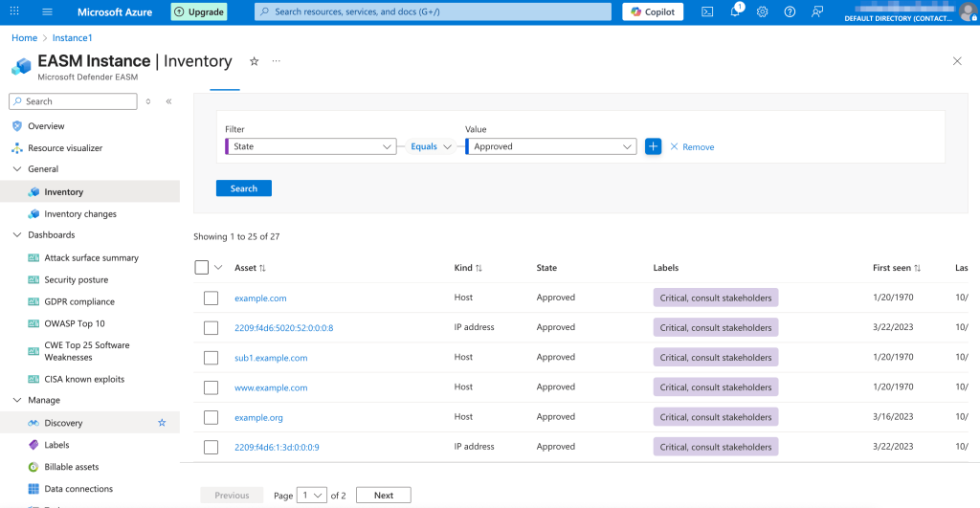Sort by Kind column arrows

click(479, 268)
